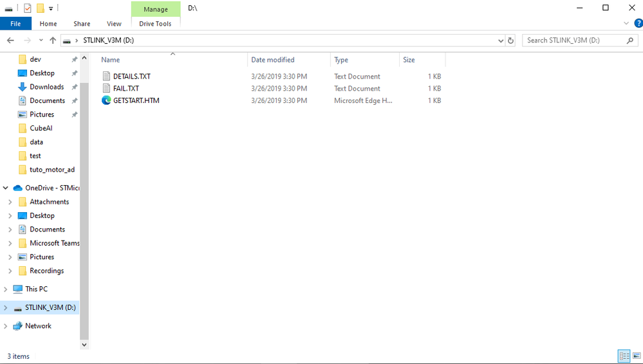Image resolution: width=643 pixels, height=364 pixels.
Task: Click the Forward navigation arrow
Action: click(x=28, y=40)
